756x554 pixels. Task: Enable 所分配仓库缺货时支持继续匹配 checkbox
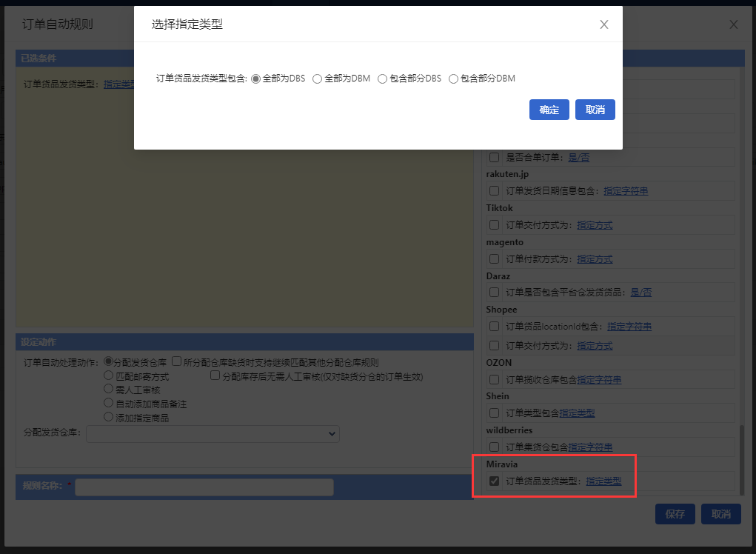176,361
